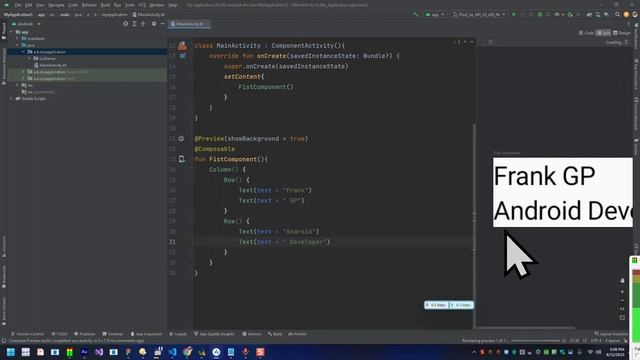Click the class gutter icon beside MainActivity
This screenshot has height=360, width=640.
[x=182, y=45]
